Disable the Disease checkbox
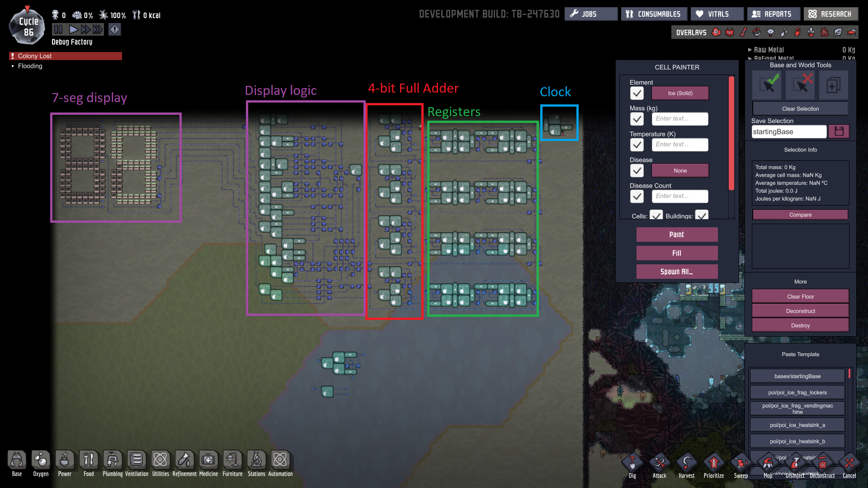The width and height of the screenshot is (868, 488). (637, 170)
